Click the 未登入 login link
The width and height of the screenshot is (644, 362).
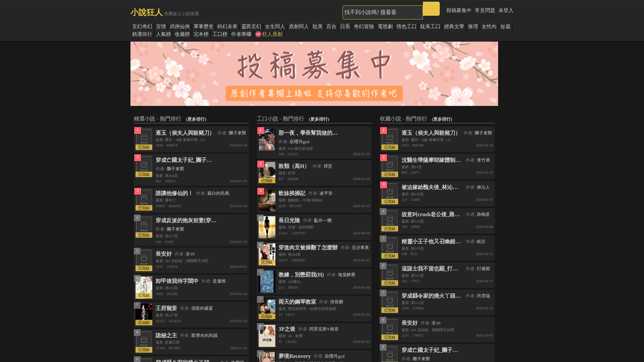506,10
